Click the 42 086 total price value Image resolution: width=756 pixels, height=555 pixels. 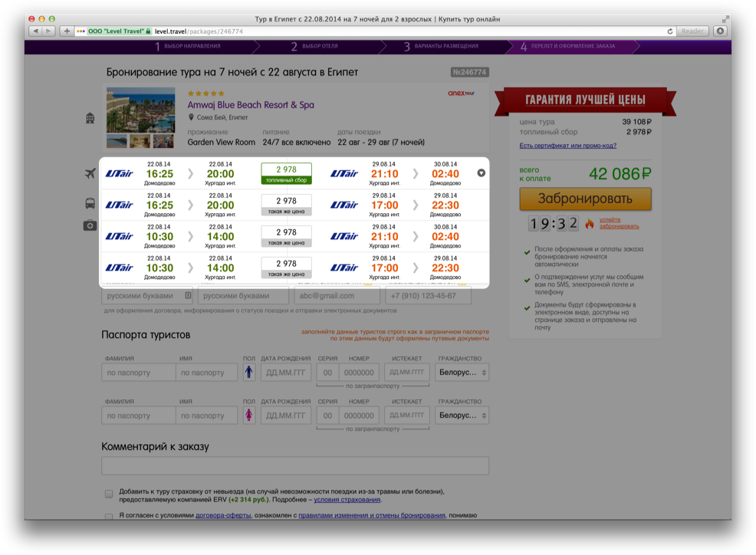[620, 173]
